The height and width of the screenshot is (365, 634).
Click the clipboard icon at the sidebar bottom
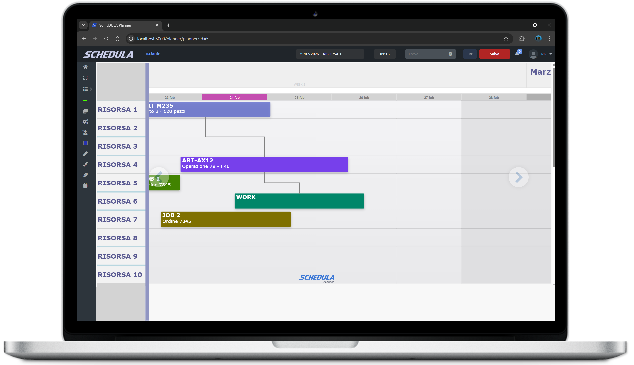point(85,186)
